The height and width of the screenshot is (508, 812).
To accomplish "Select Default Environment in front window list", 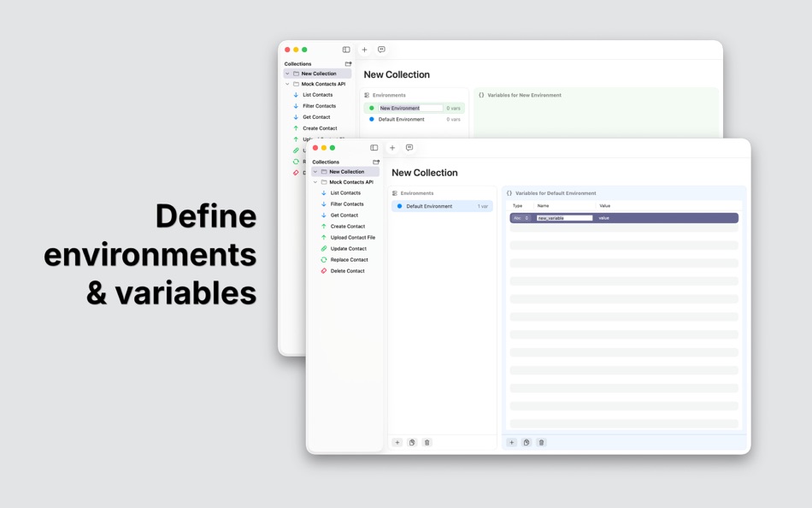I will click(442, 206).
